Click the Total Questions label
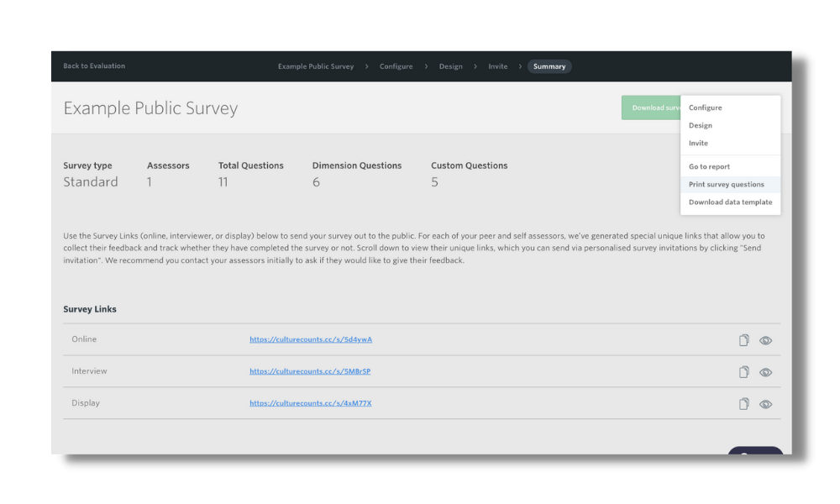 (250, 165)
